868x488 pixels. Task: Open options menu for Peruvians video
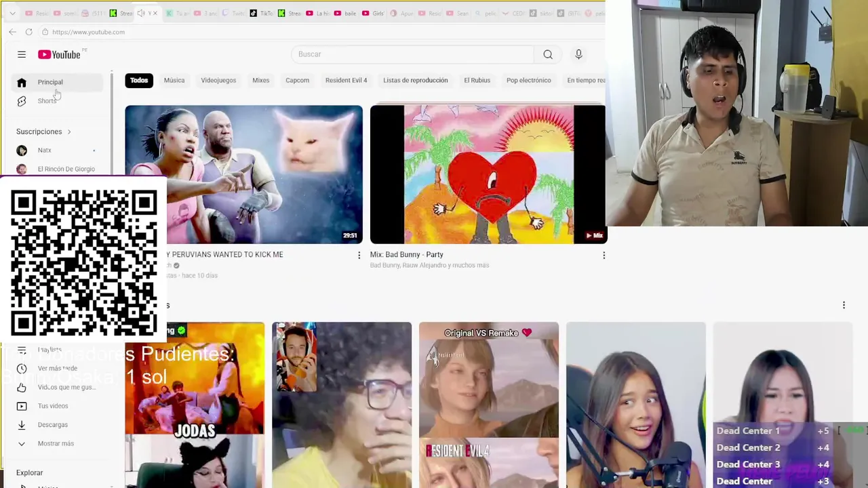point(359,256)
